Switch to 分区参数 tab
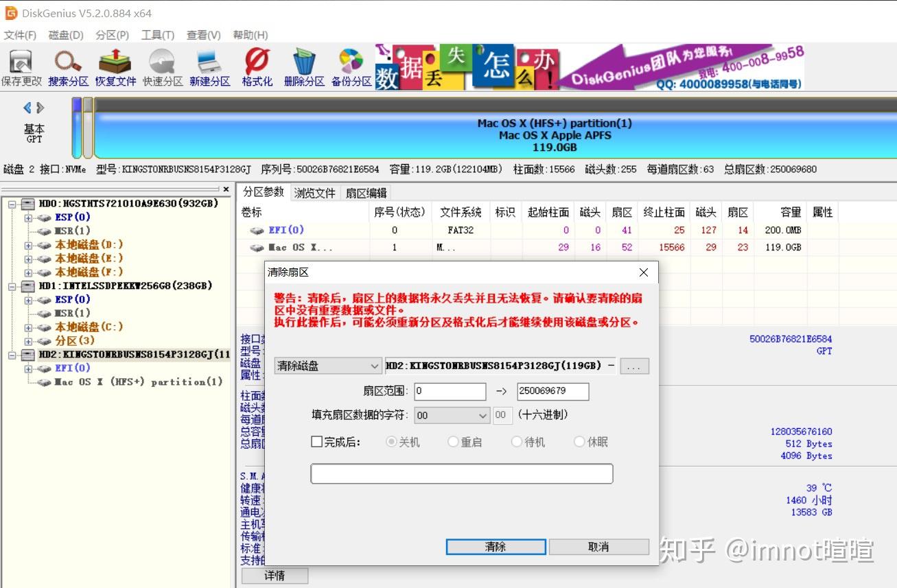This screenshot has height=588, width=897. (264, 192)
